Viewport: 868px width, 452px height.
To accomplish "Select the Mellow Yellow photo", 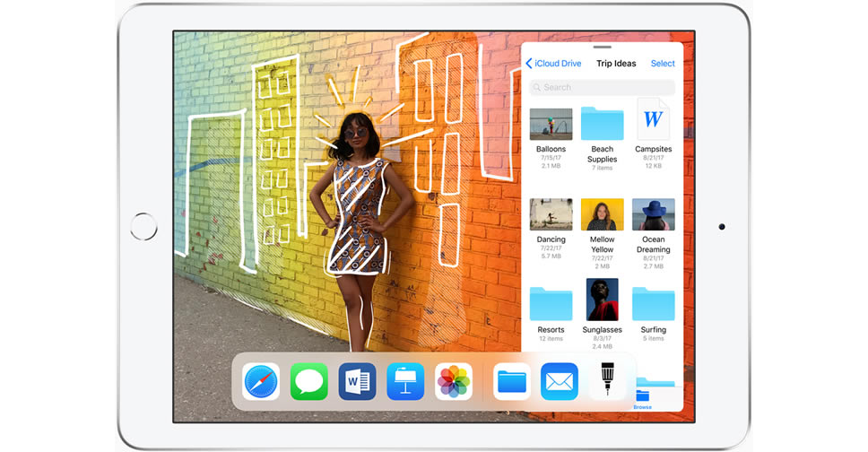I will click(x=602, y=214).
